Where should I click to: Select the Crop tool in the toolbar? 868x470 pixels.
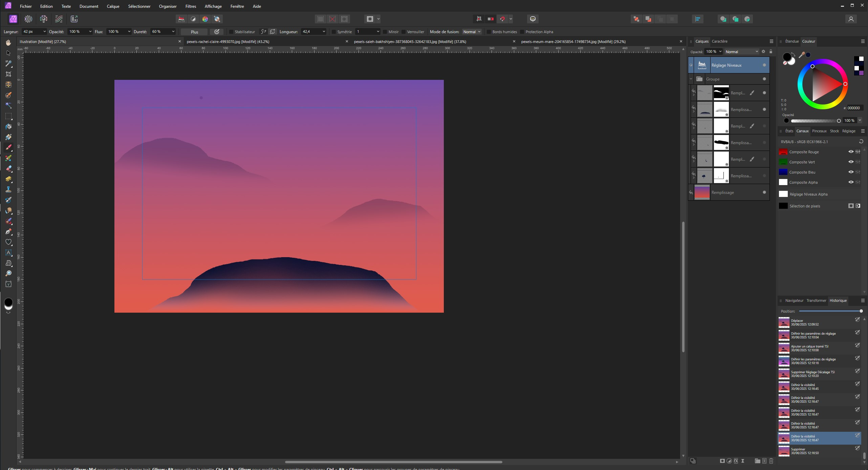8,74
